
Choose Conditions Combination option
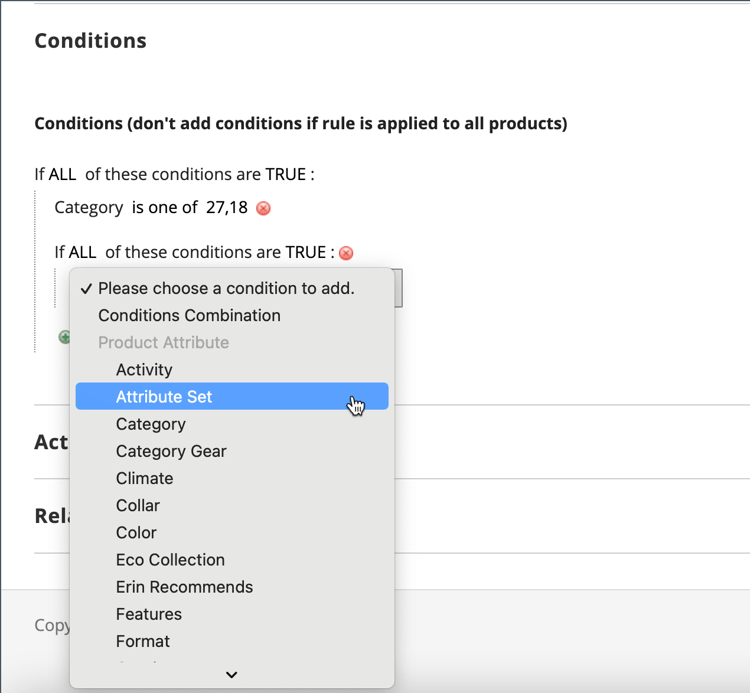pos(189,315)
